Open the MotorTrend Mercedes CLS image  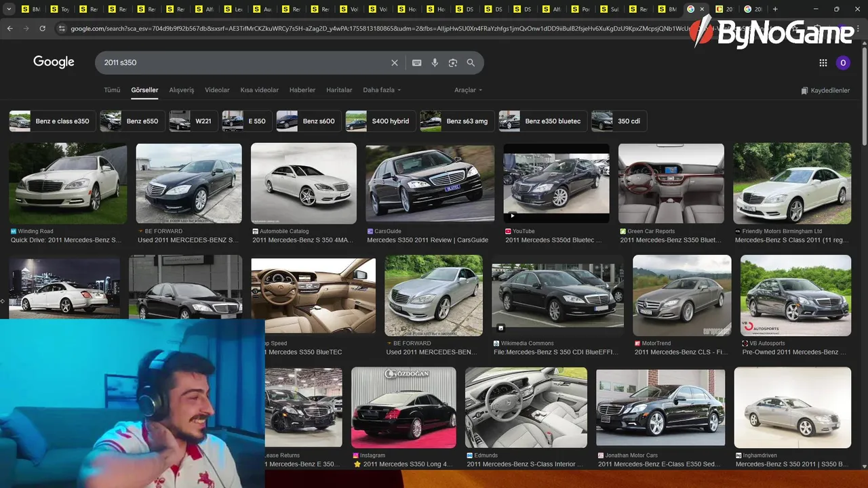(682, 296)
